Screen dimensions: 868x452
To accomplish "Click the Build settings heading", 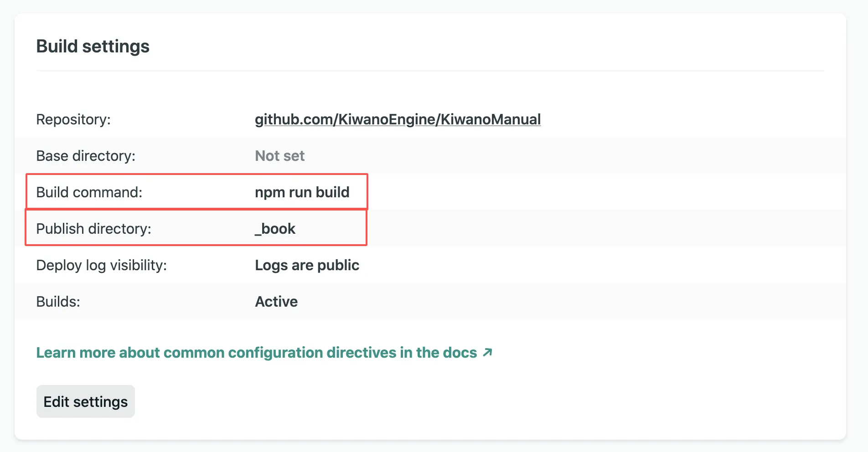I will [93, 46].
